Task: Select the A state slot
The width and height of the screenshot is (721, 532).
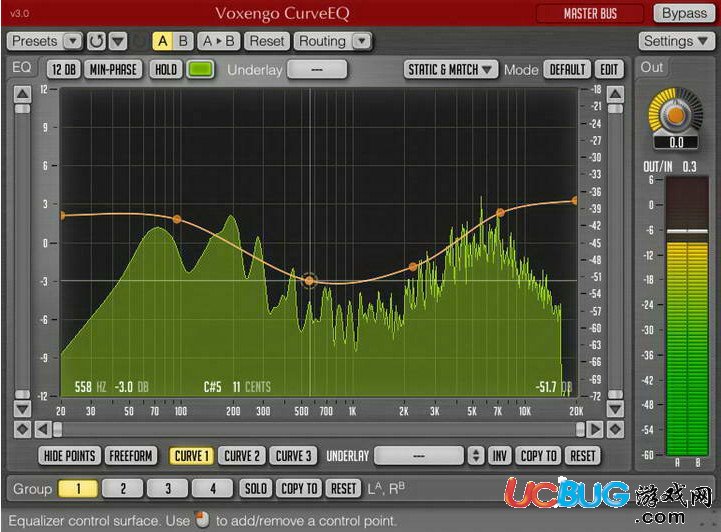Action: point(162,41)
